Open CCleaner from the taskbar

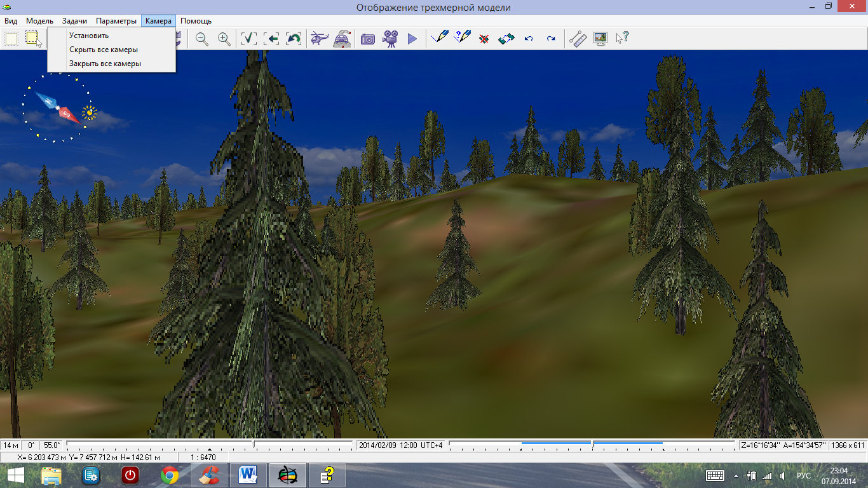tap(208, 475)
